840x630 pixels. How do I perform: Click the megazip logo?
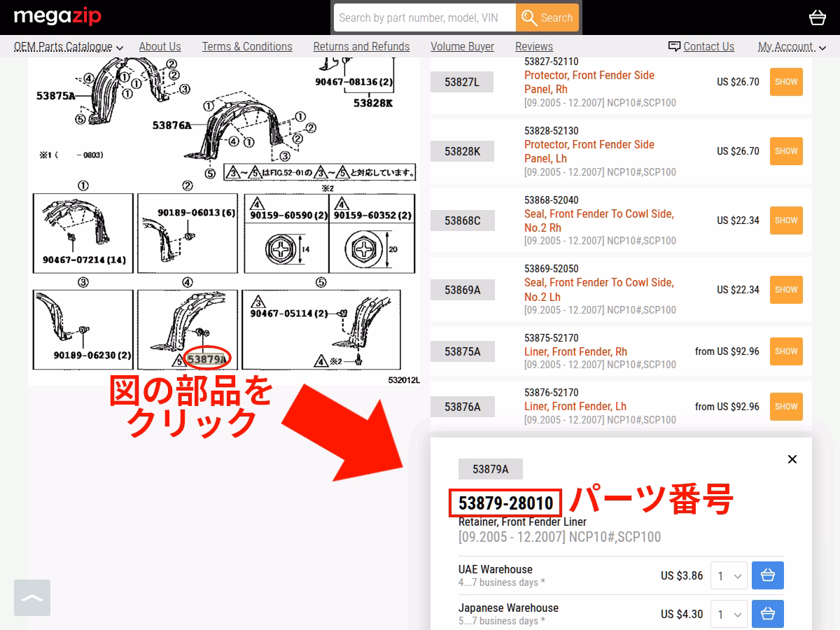click(57, 17)
